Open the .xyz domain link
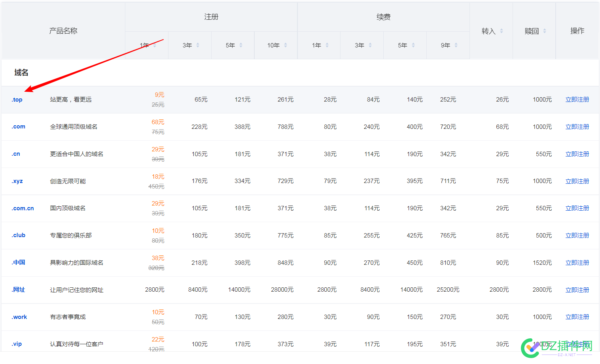Image resolution: width=600 pixels, height=364 pixels. tap(17, 181)
